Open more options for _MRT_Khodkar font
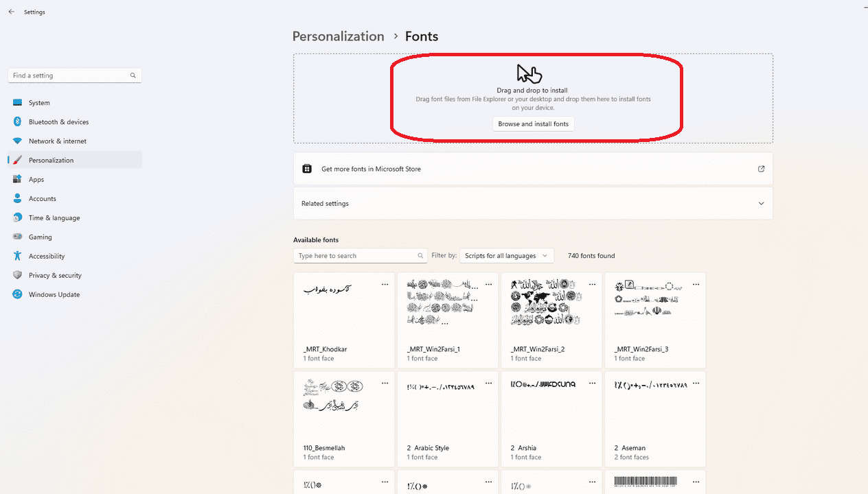The height and width of the screenshot is (494, 868). tap(385, 284)
